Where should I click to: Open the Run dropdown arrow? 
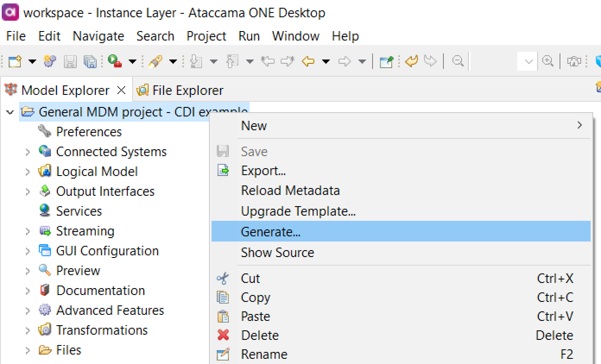(133, 62)
